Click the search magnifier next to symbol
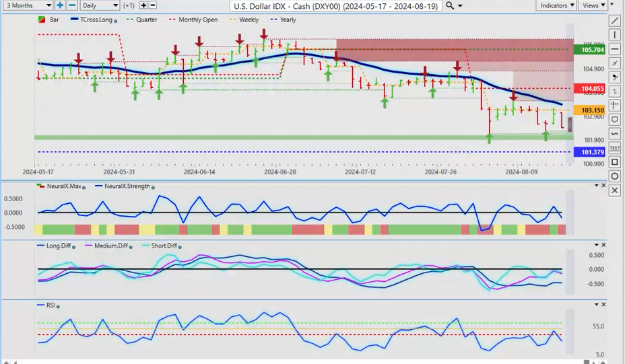The image size is (625, 364). [x=449, y=5]
